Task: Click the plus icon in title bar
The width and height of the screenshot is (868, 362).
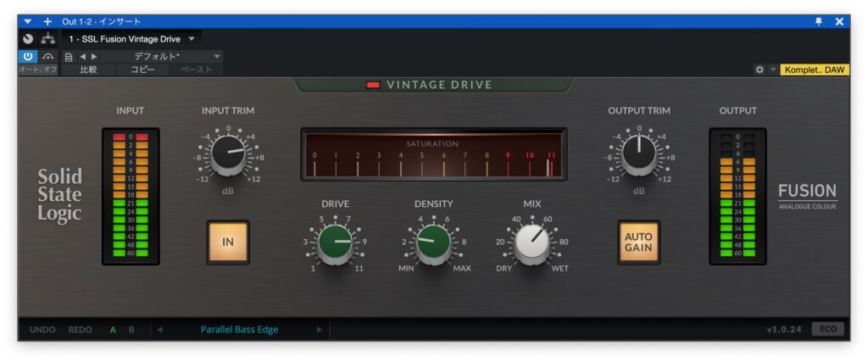Action: (x=47, y=21)
